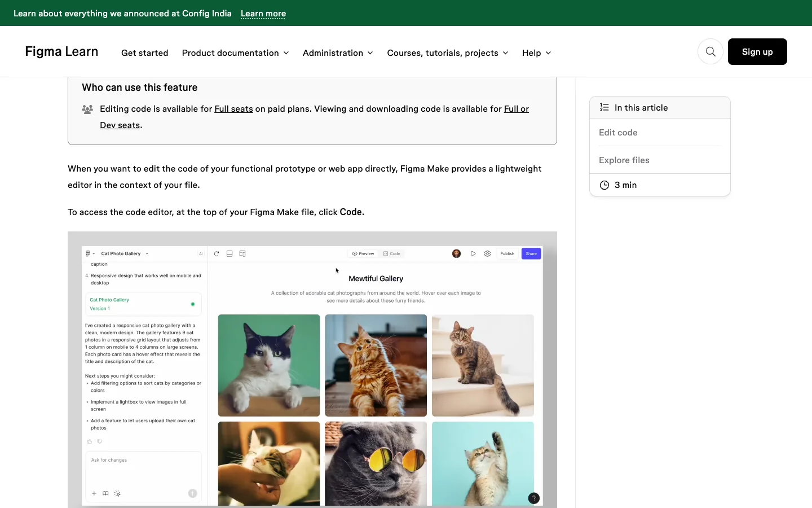Click the plus icon below Ask for changes
The height and width of the screenshot is (508, 812).
coord(94,493)
